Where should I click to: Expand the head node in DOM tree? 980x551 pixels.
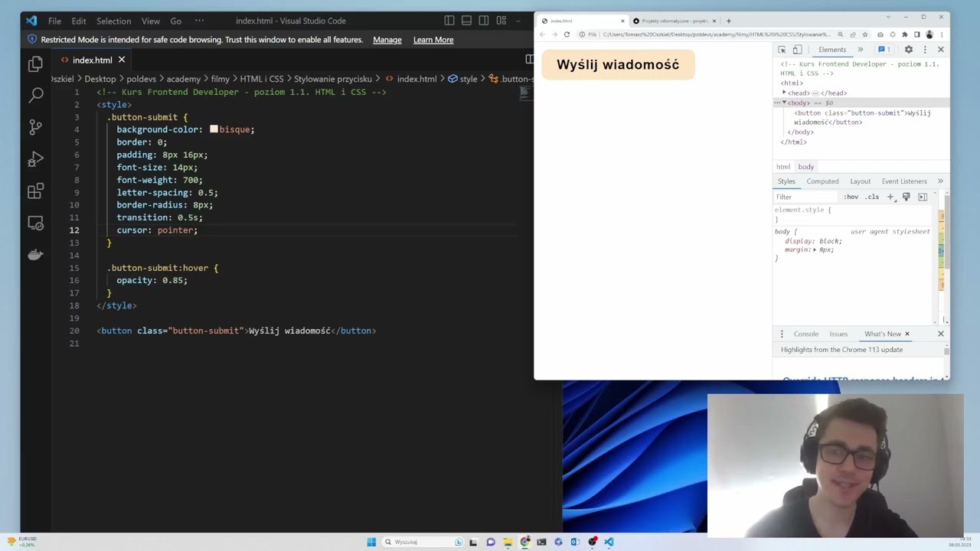pos(784,93)
